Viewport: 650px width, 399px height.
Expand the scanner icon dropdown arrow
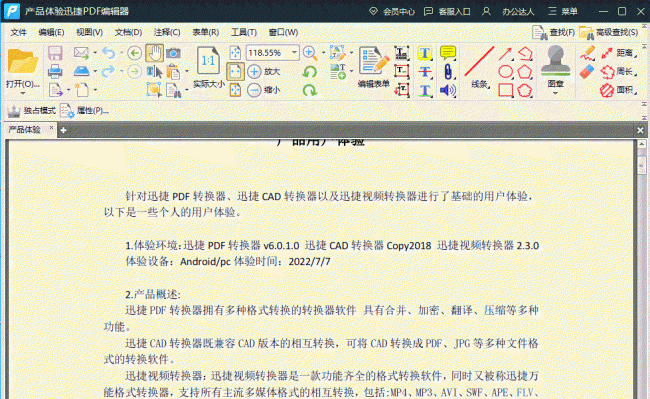95,71
